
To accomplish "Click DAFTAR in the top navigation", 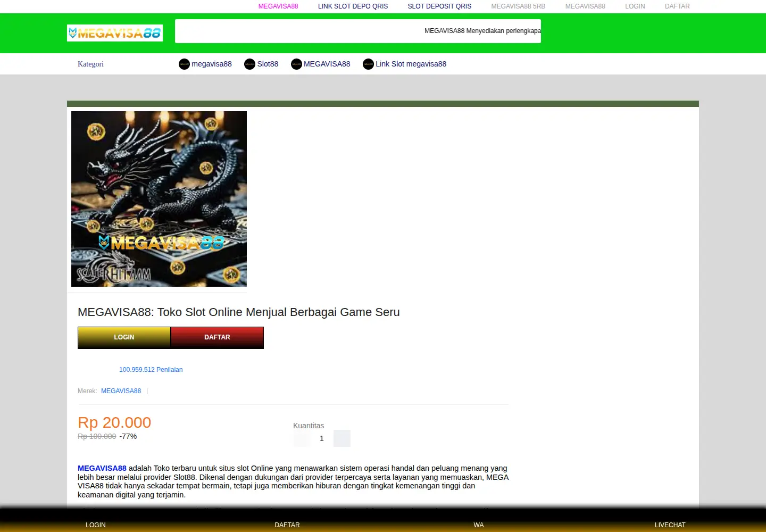I will [x=677, y=6].
